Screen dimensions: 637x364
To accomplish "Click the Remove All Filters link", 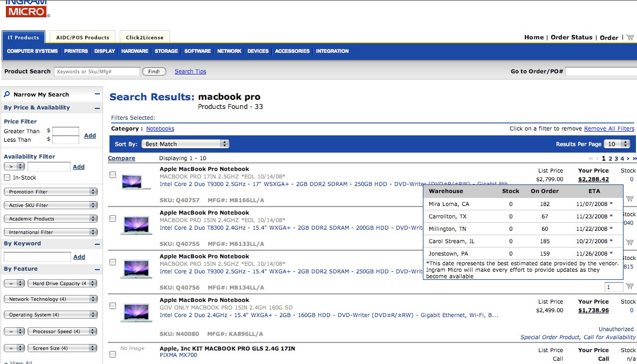I will [x=609, y=128].
